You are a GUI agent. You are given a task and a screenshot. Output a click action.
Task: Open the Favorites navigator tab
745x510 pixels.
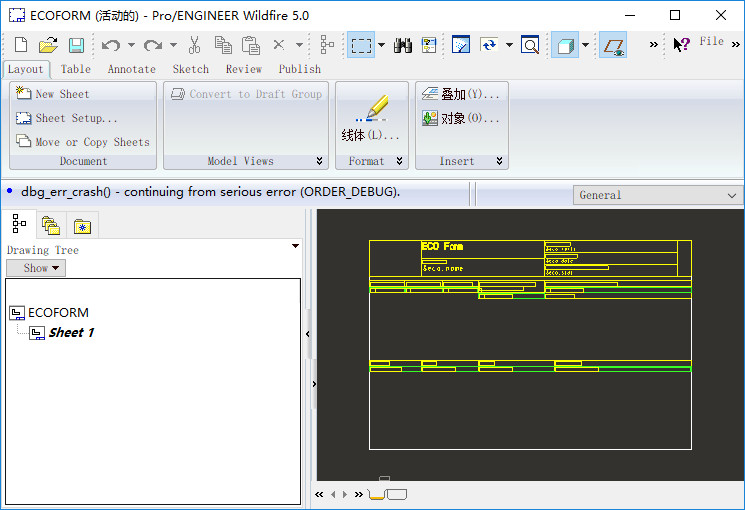coord(81,225)
